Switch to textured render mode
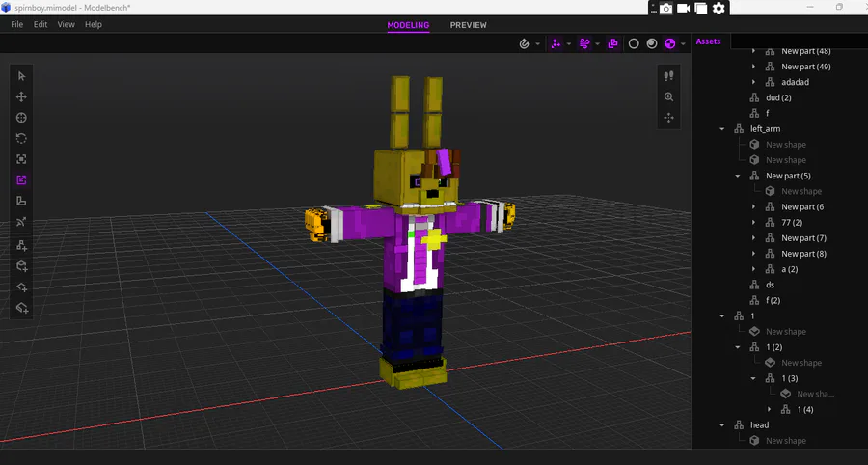This screenshot has height=465, width=868. [670, 43]
